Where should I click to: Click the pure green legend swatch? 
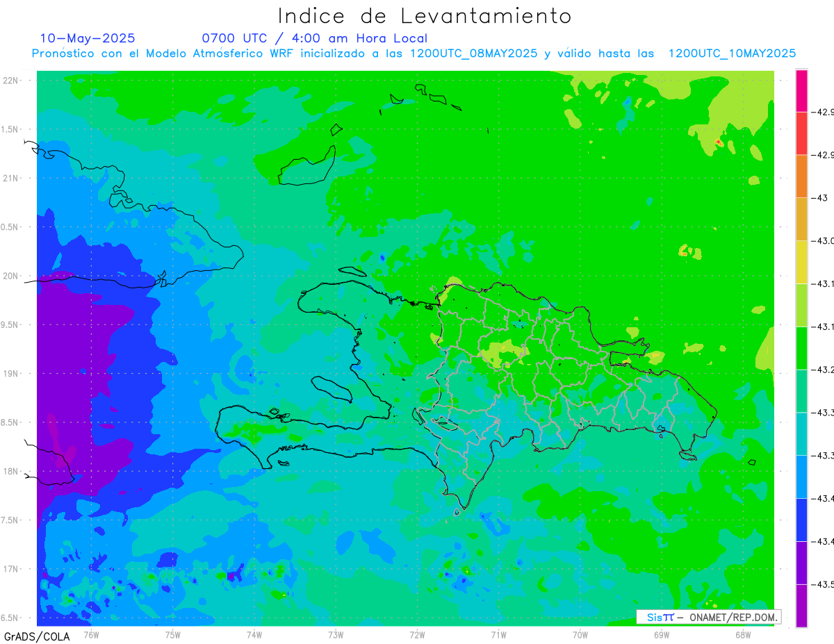pyautogui.click(x=801, y=348)
